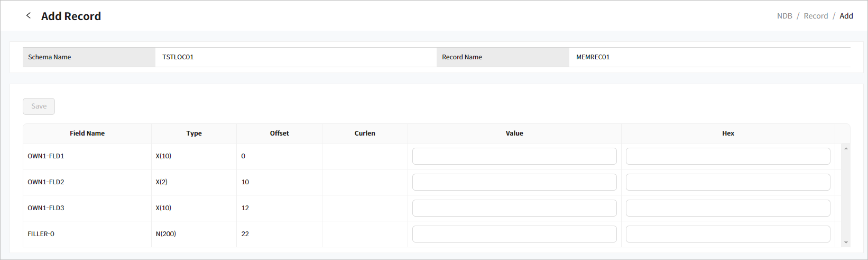868x260 pixels.
Task: Select the Value box for OWN1-FLD3
Action: point(514,208)
